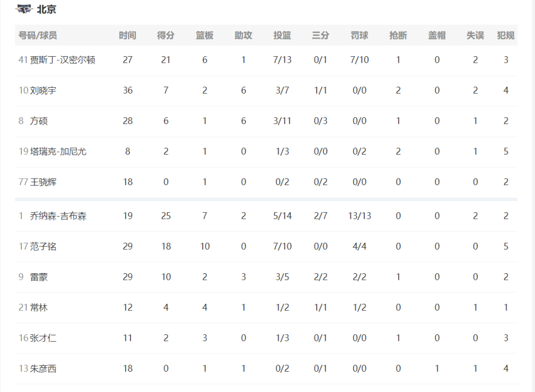This screenshot has height=392, width=535.
Task: Select the 号码/球员 column header
Action: click(x=37, y=35)
